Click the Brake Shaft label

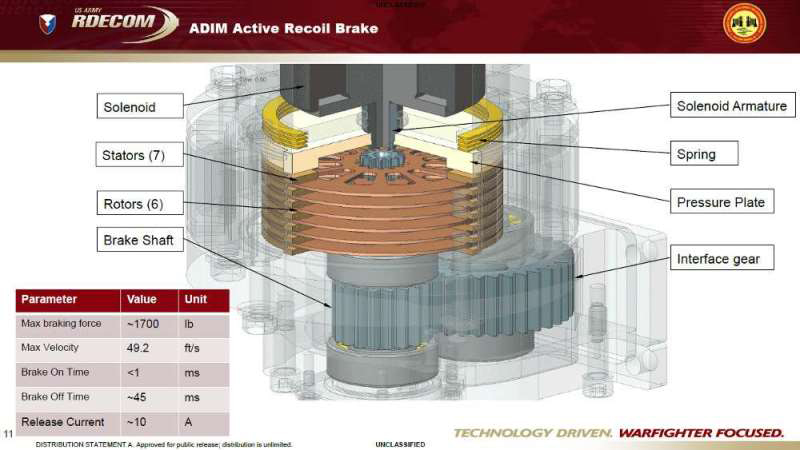click(140, 240)
